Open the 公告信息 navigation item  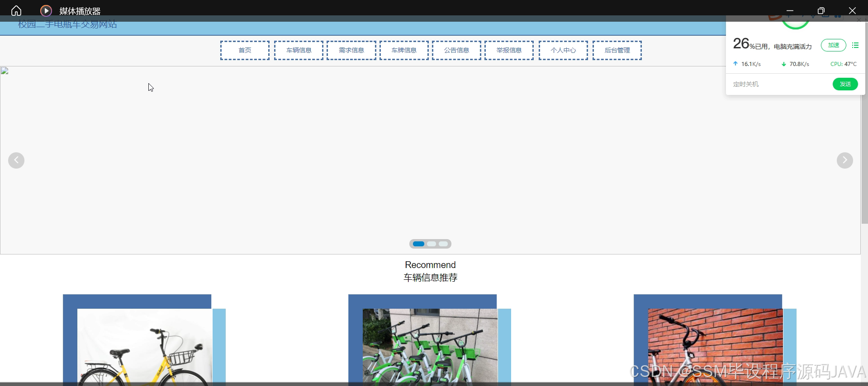(456, 50)
